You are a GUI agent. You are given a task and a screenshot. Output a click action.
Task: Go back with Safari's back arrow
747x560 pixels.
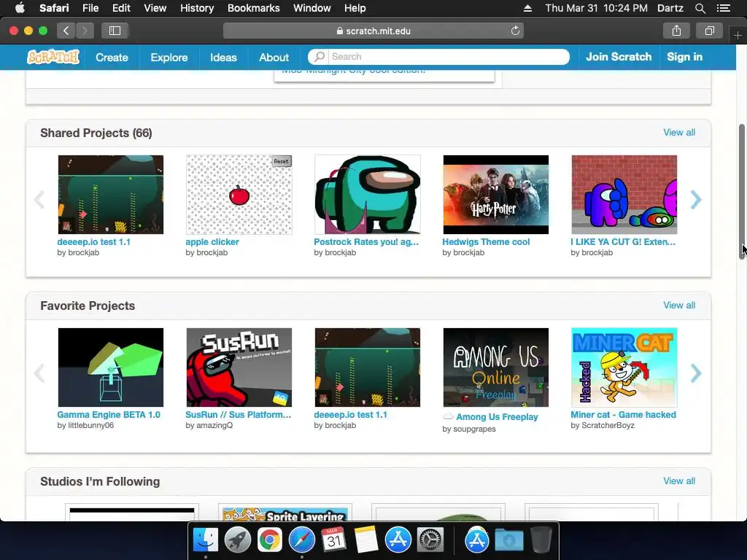click(x=66, y=31)
